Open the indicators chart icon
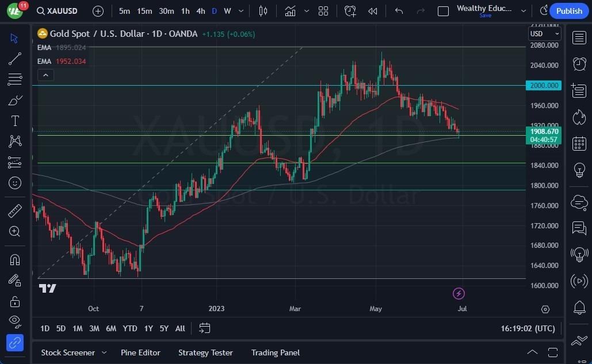The image size is (592, 364). (290, 11)
